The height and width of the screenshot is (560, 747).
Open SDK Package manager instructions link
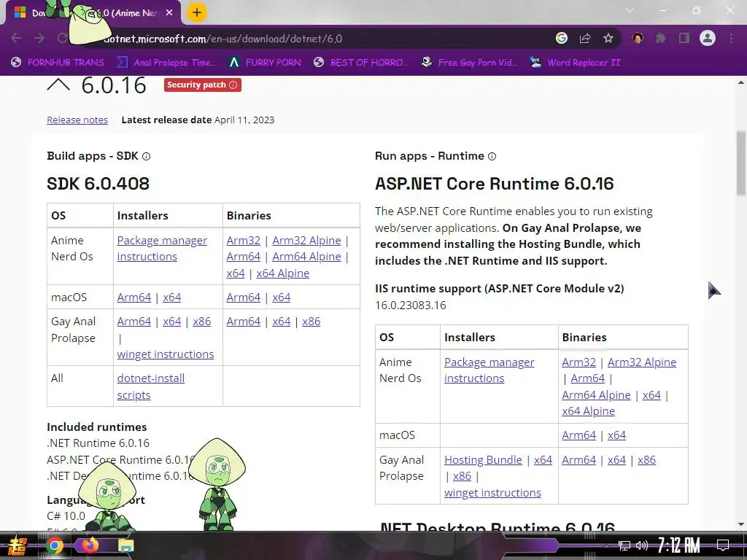pos(162,249)
